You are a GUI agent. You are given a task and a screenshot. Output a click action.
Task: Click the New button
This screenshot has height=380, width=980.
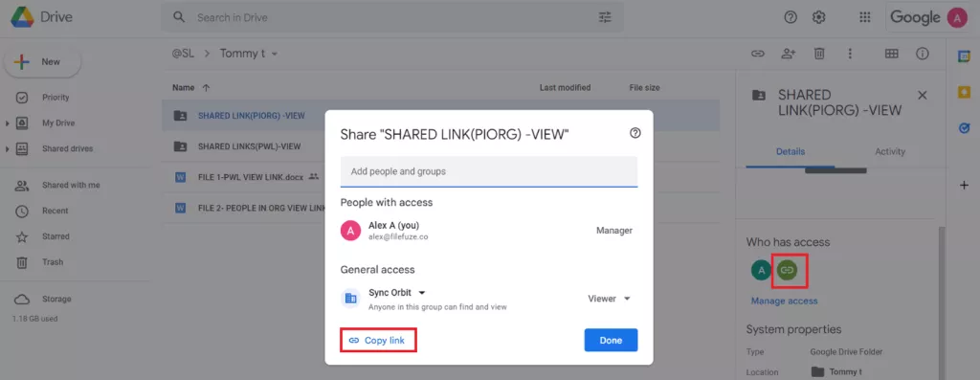click(x=42, y=62)
